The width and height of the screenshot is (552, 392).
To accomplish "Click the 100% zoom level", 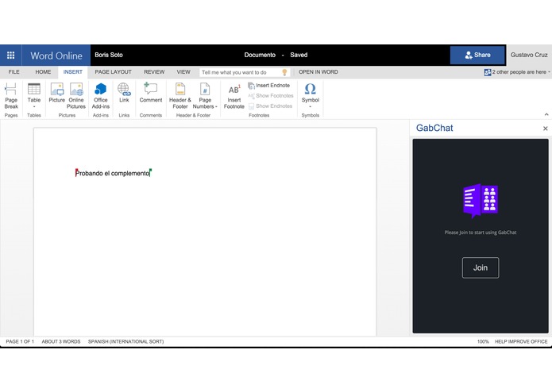I will [x=483, y=342].
